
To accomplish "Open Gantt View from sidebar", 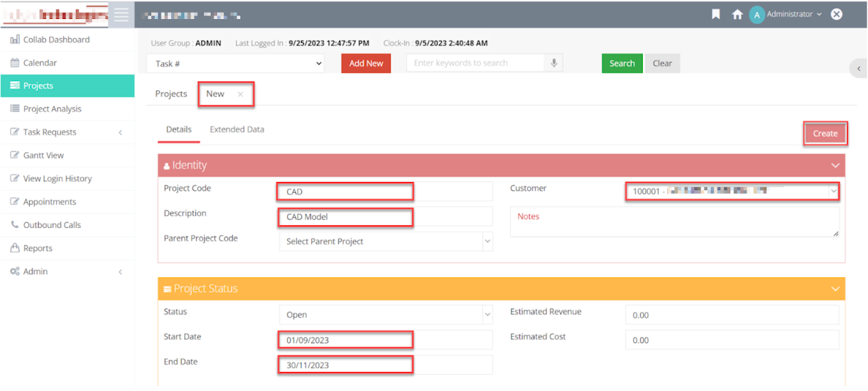I will [43, 155].
